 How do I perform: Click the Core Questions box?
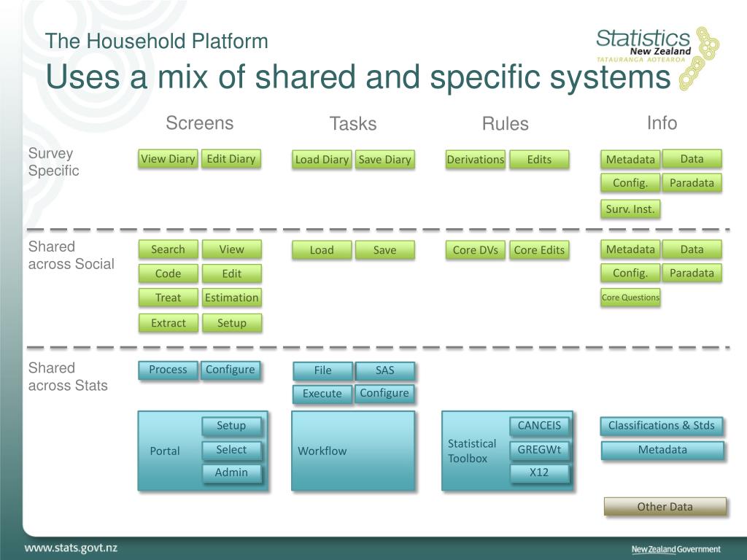point(630,297)
